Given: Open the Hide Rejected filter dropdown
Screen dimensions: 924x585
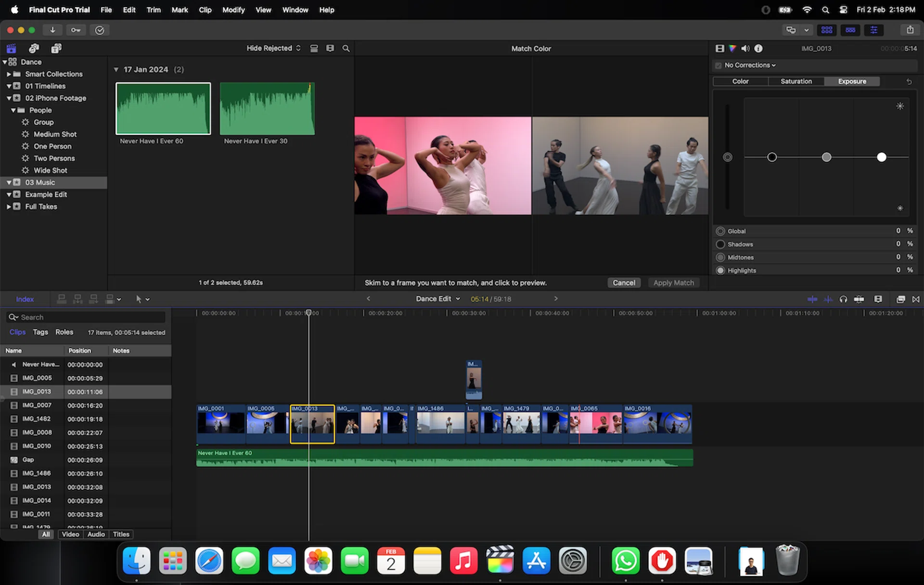Looking at the screenshot, I should [273, 48].
